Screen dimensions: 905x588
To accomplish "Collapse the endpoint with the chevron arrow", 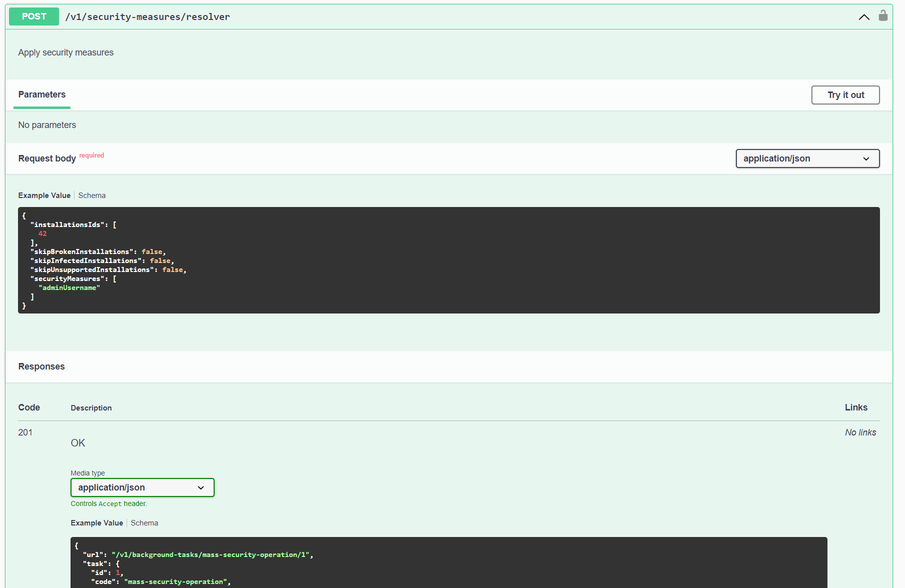I will (x=864, y=16).
